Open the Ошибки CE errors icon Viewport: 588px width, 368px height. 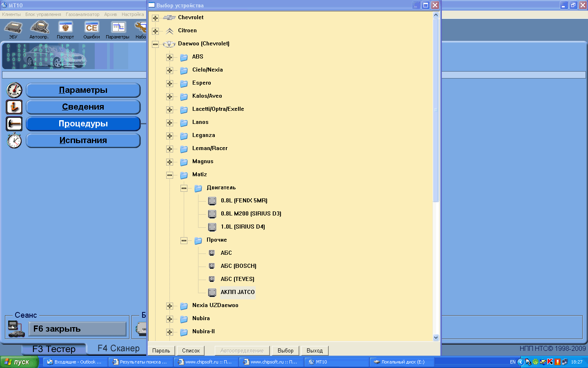[91, 29]
